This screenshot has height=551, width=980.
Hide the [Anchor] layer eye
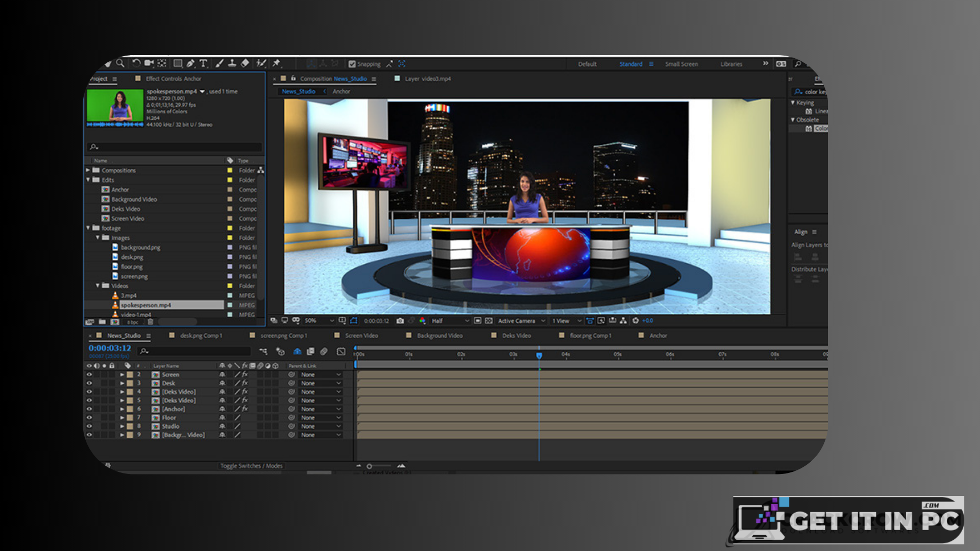coord(89,409)
